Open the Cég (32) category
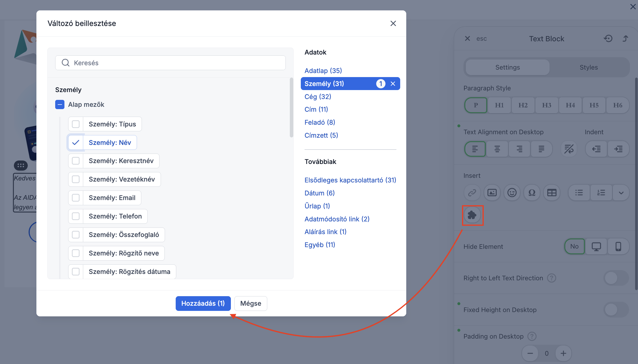The width and height of the screenshot is (638, 364). coord(318,97)
